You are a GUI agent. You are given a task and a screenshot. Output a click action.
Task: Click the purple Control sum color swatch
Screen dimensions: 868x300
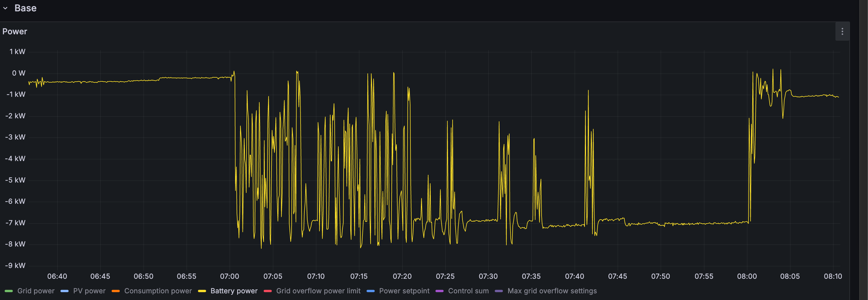tap(440, 291)
